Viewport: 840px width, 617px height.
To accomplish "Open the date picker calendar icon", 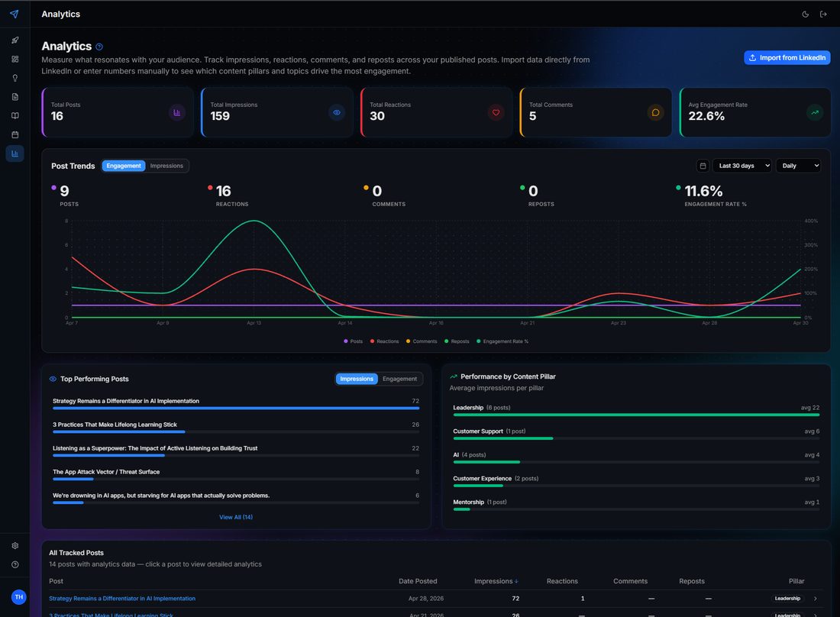I will (x=703, y=166).
